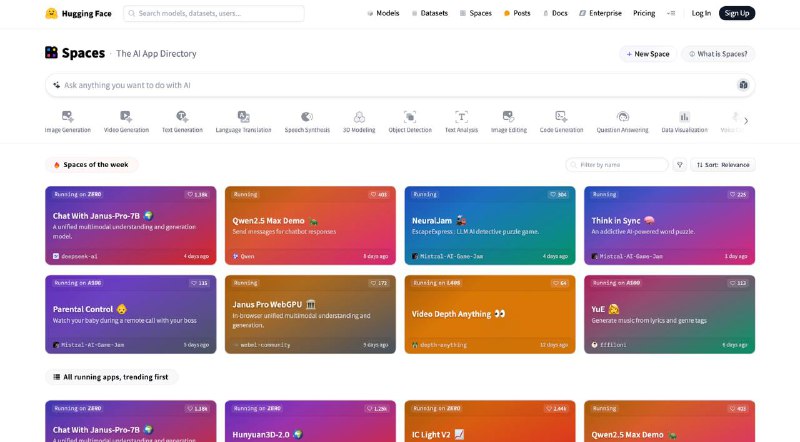Image resolution: width=800 pixels, height=442 pixels.
Task: Open the Sort: Relevance dropdown
Action: tap(723, 165)
